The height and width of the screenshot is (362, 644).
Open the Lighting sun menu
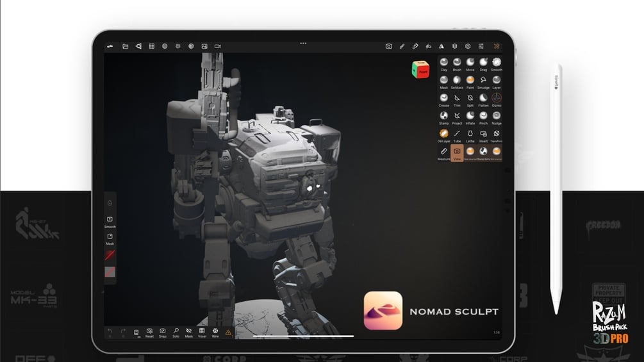pos(178,46)
